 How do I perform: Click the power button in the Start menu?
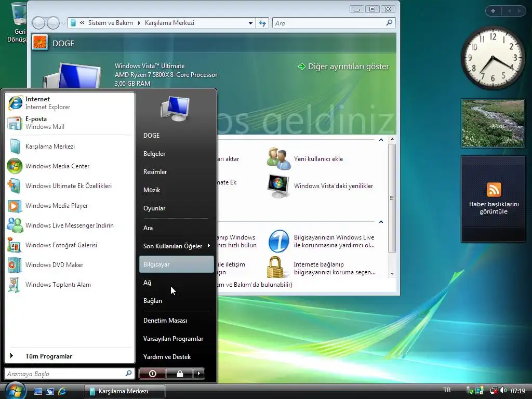point(152,374)
